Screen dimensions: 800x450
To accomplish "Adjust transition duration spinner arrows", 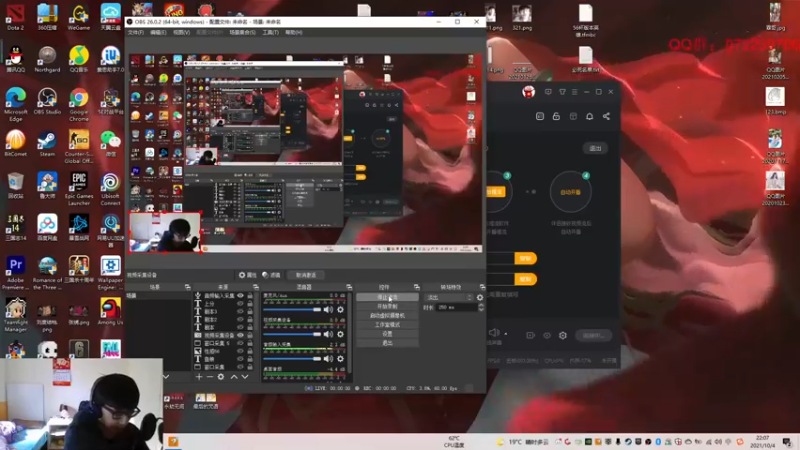I will [x=481, y=307].
